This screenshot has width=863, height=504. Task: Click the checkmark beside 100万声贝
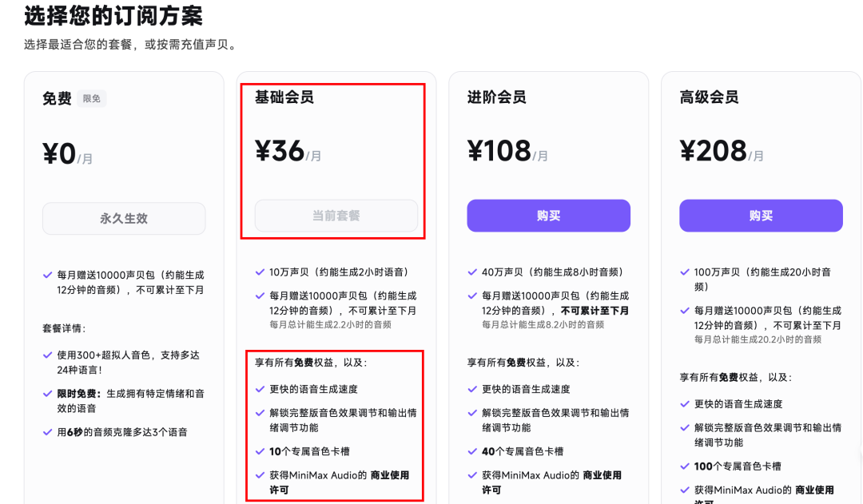[685, 272]
